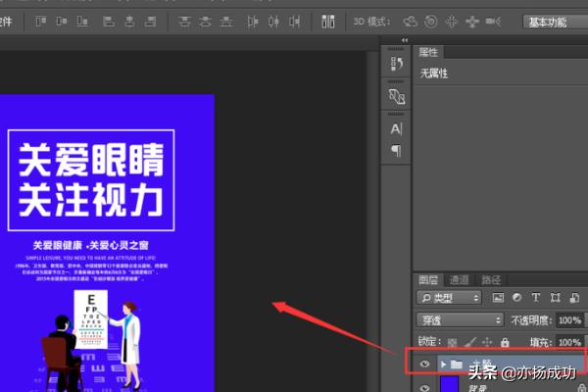The image size is (588, 392).
Task: Switch to the 通道 tab
Action: pyautogui.click(x=460, y=279)
